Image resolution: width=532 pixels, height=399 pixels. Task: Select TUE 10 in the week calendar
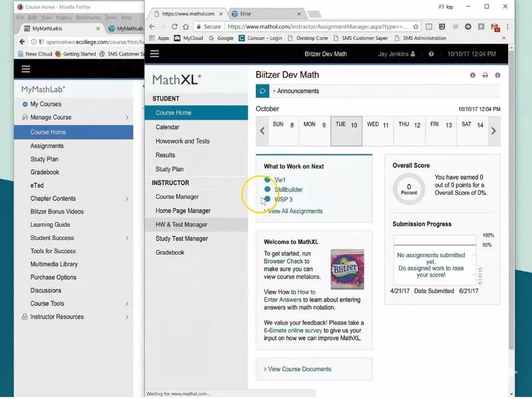pos(346,131)
